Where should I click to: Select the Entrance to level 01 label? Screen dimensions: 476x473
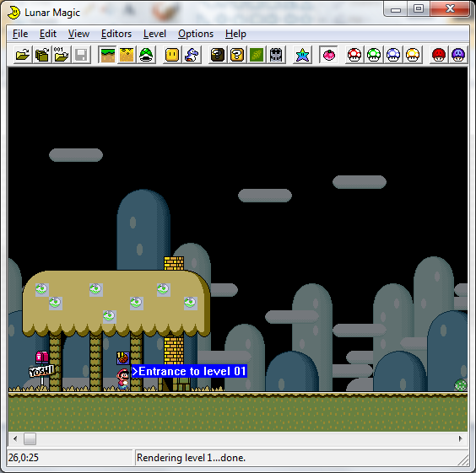189,371
